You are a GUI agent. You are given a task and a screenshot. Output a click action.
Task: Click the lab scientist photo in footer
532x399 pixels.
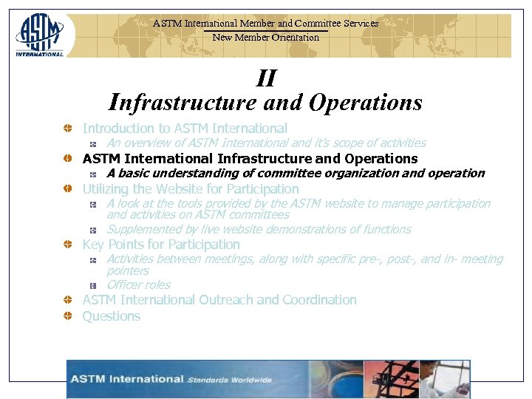445,379
